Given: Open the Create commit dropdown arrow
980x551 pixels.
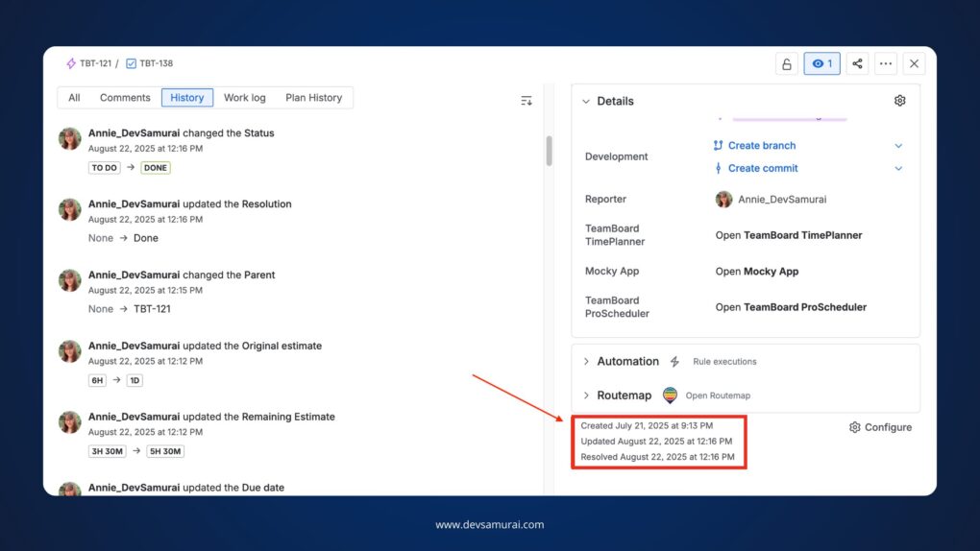Looking at the screenshot, I should [898, 169].
